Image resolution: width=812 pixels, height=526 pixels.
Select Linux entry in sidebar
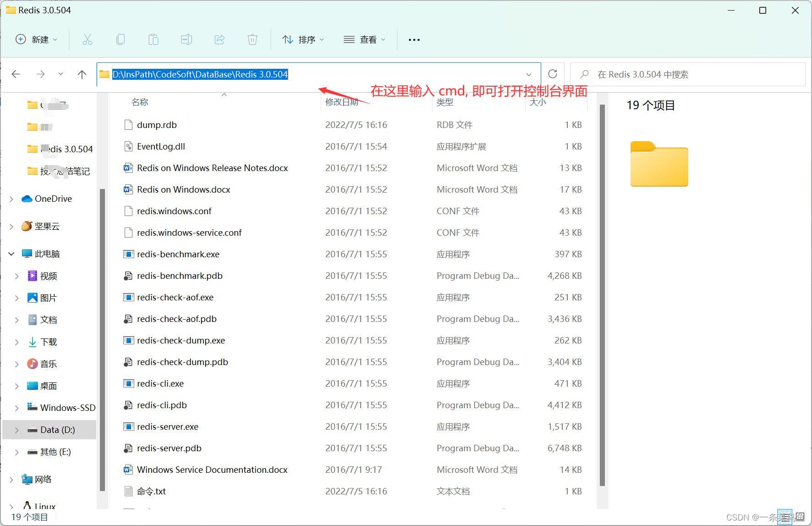tap(39, 506)
